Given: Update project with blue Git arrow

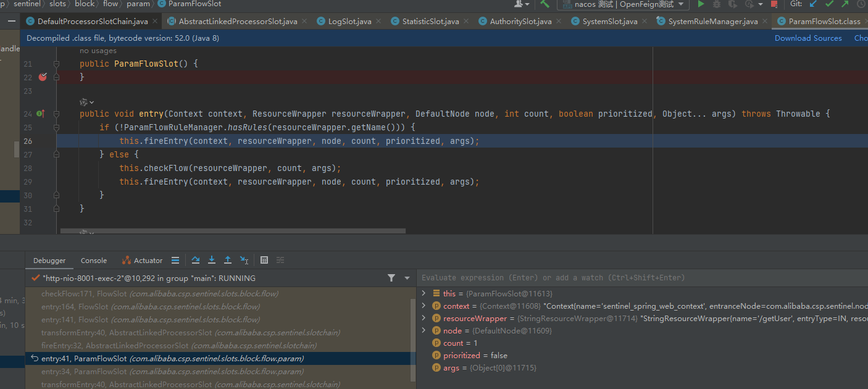Looking at the screenshot, I should click(x=812, y=4).
